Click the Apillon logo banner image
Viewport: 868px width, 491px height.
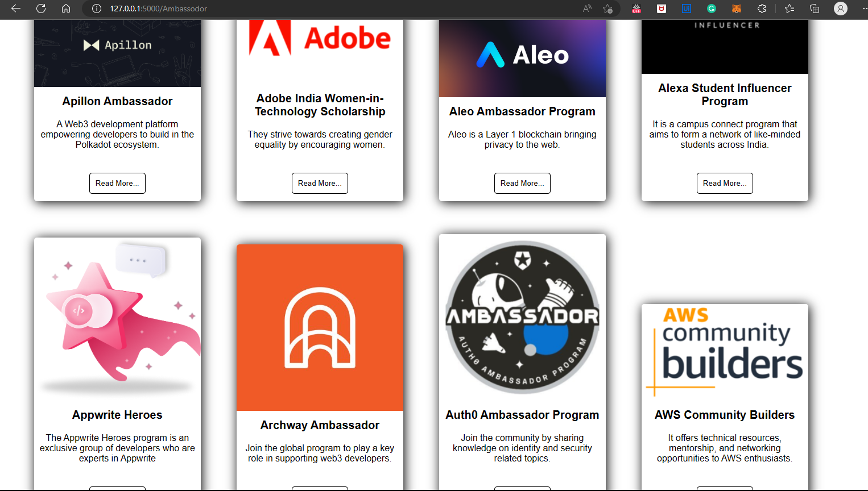[117, 53]
